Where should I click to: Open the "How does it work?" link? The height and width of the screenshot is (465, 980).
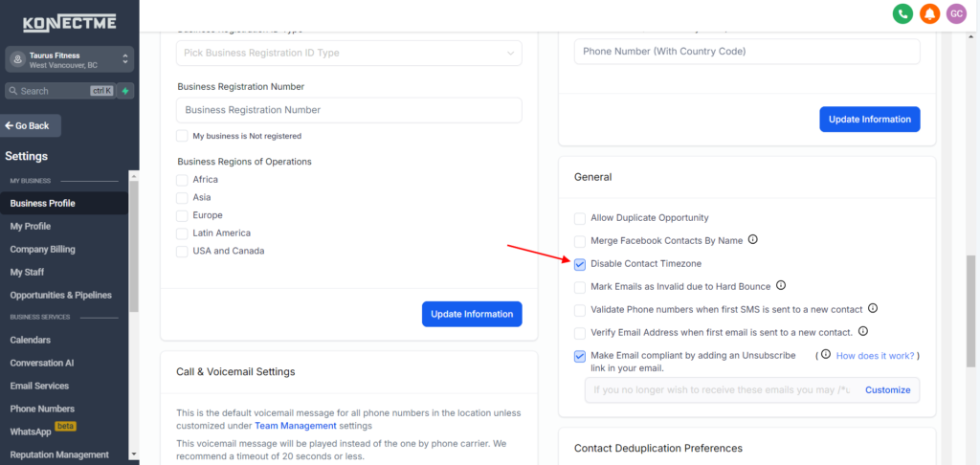pos(874,355)
